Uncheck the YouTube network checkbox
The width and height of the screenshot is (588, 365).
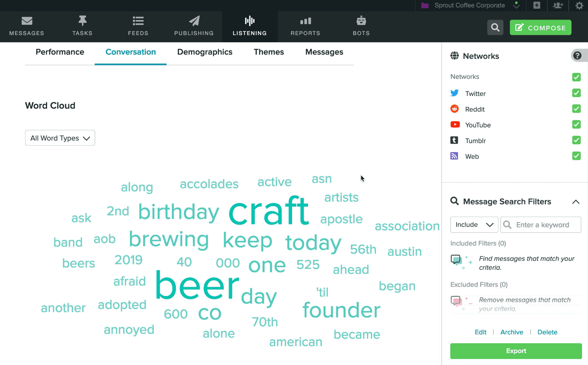576,124
